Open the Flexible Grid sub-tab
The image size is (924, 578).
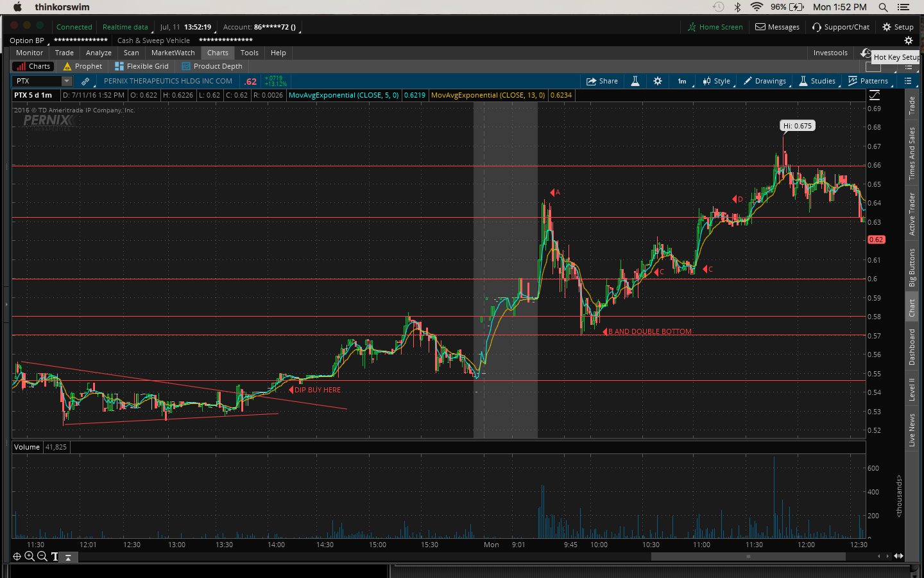(x=142, y=66)
